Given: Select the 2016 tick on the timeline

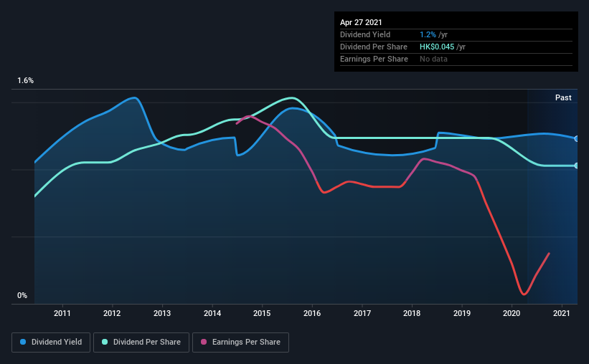Looking at the screenshot, I should point(312,313).
